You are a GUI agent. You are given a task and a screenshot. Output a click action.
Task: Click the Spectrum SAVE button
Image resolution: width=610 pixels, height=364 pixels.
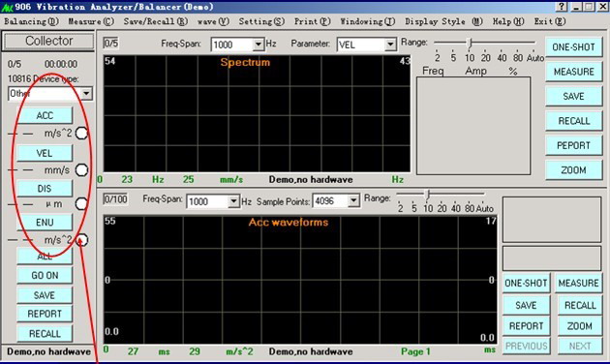(573, 97)
